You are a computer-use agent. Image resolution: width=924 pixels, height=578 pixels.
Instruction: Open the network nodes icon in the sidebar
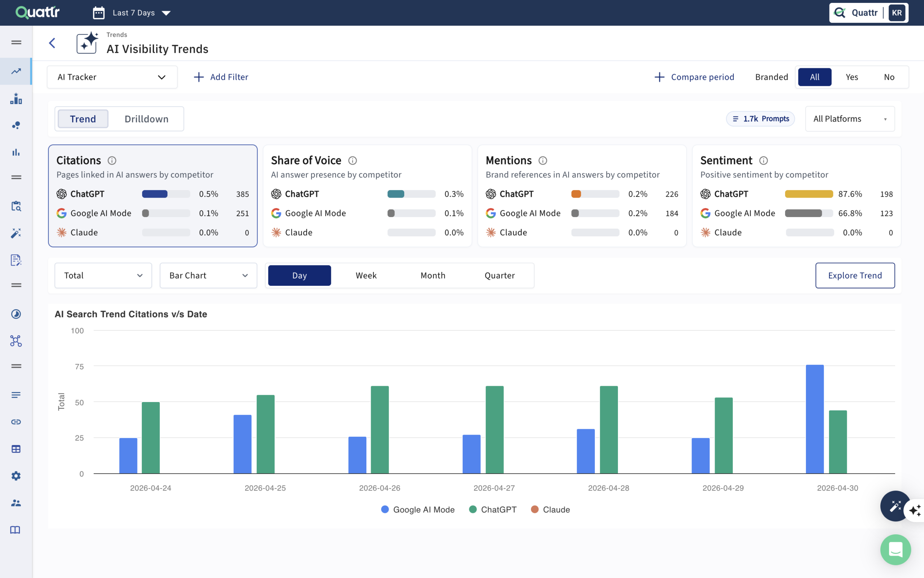click(x=16, y=341)
